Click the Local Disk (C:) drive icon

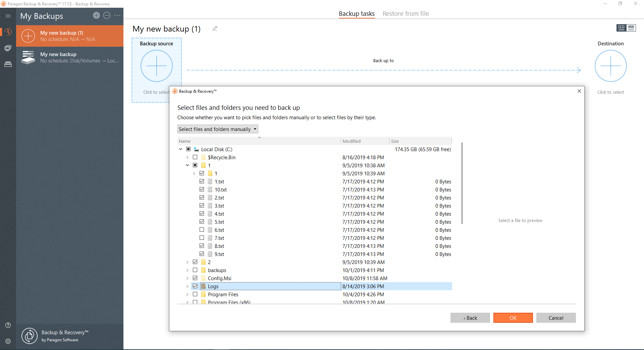coord(196,149)
